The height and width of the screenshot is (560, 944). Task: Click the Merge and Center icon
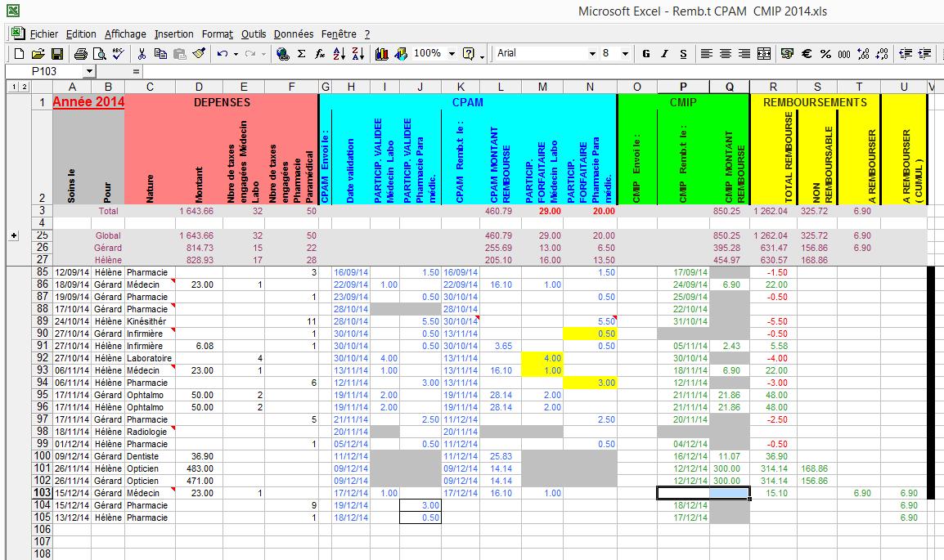pos(764,54)
